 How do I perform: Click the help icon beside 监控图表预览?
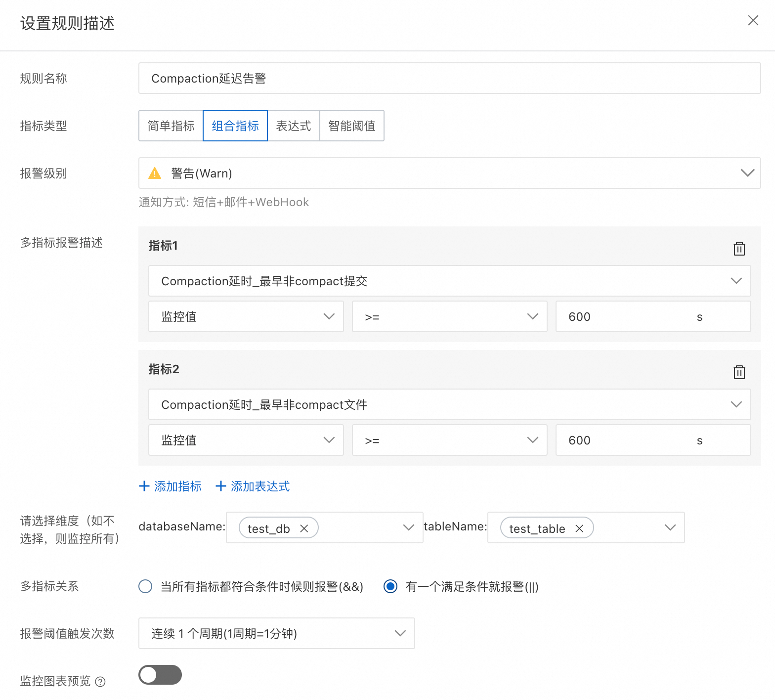tap(100, 682)
